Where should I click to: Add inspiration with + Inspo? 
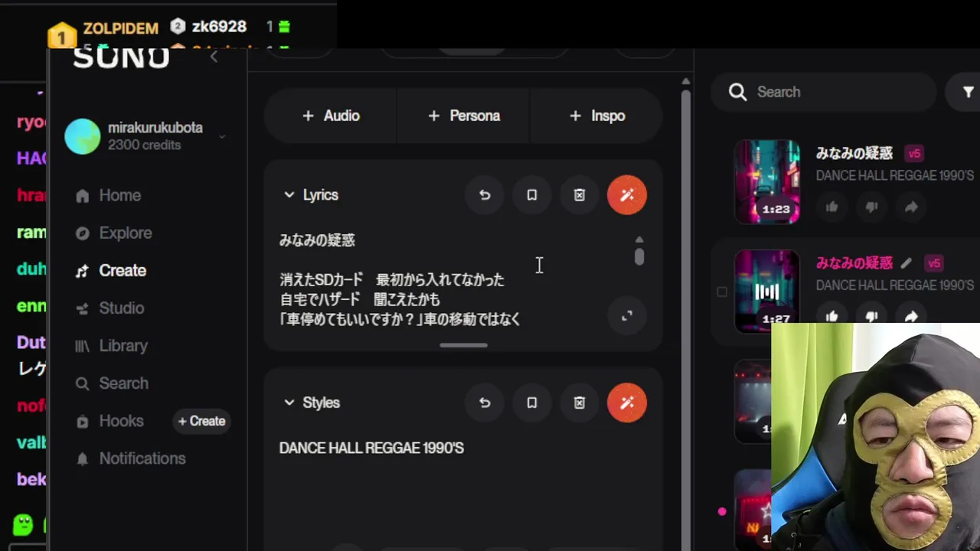(597, 116)
